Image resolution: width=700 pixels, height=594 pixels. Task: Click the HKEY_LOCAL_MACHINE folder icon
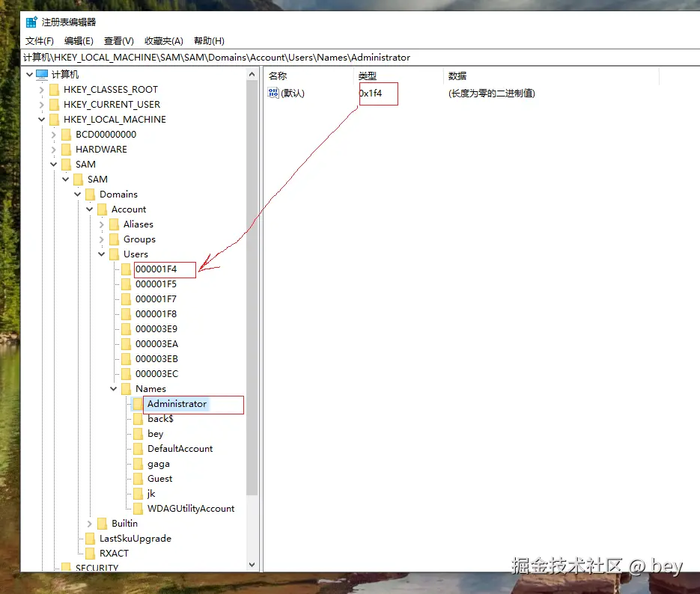click(54, 119)
